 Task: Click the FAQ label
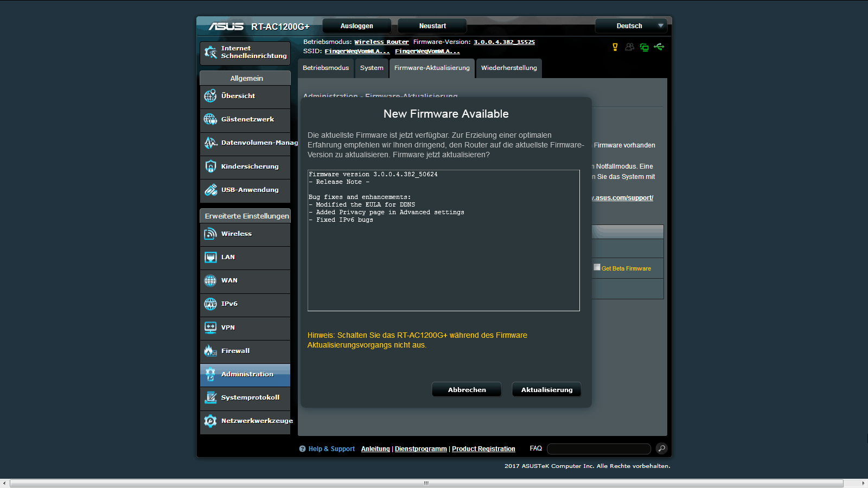click(x=536, y=448)
